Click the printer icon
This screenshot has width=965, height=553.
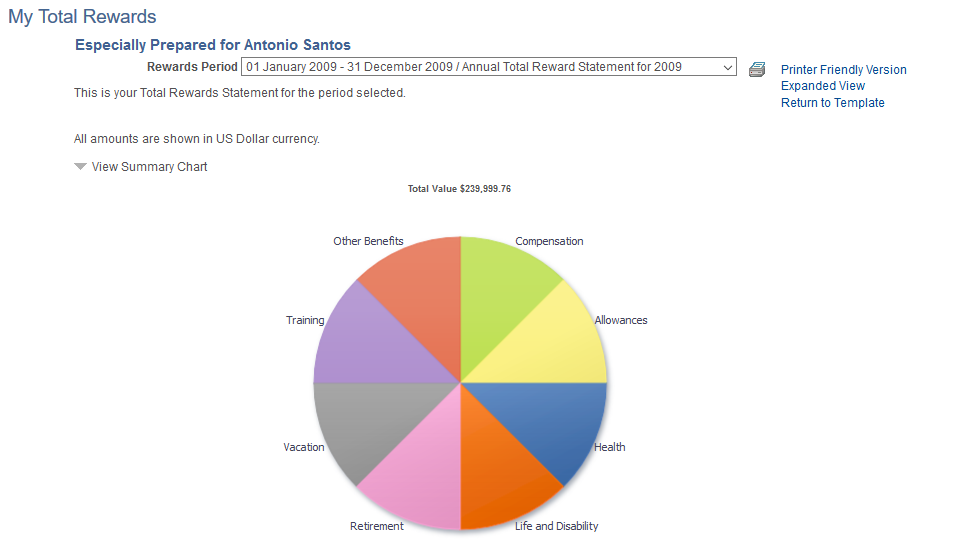pyautogui.click(x=757, y=70)
